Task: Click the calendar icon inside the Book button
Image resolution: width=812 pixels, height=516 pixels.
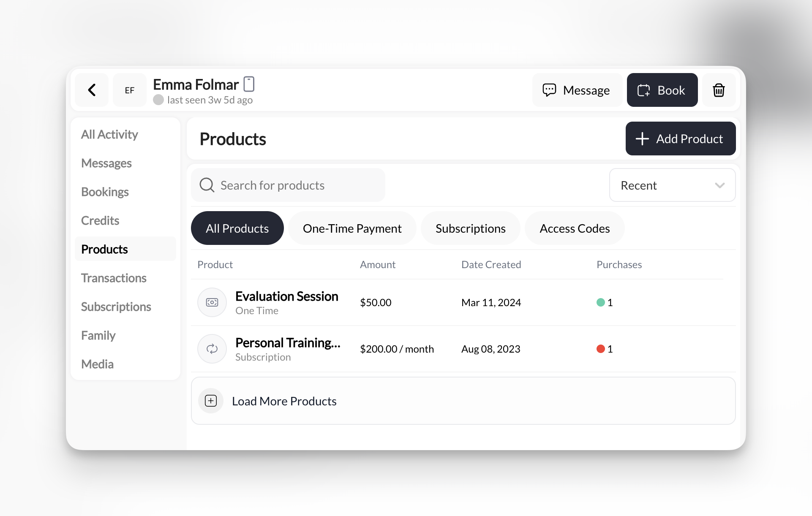Action: [x=643, y=90]
